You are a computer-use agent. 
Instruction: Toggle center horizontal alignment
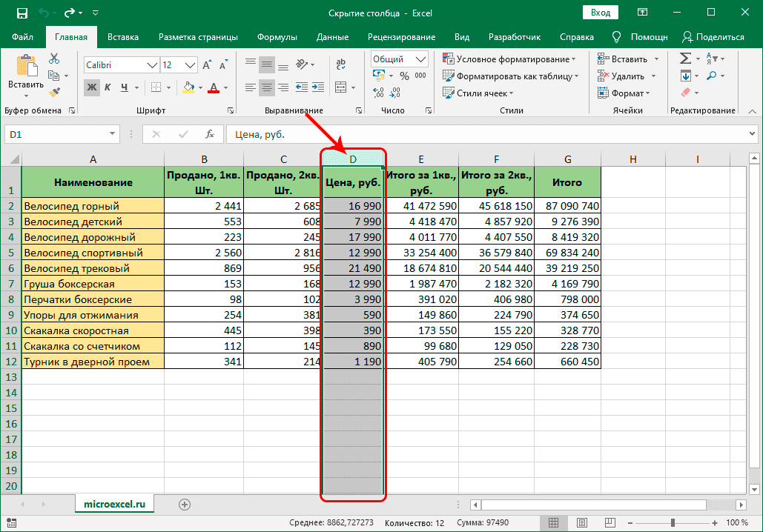click(267, 87)
